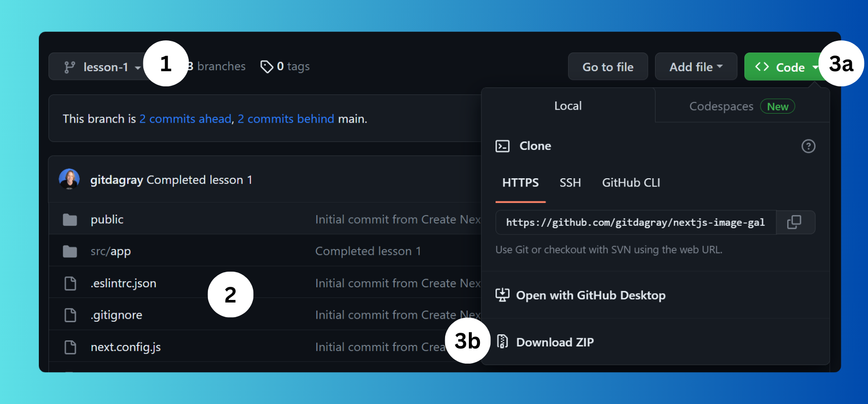Screen dimensions: 868x404
Task: Open the 2 commits behind link
Action: click(x=286, y=119)
